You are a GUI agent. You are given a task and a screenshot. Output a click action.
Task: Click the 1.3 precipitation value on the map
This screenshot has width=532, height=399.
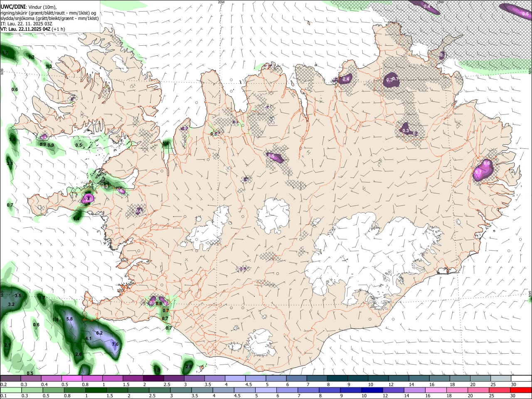pos(49,66)
